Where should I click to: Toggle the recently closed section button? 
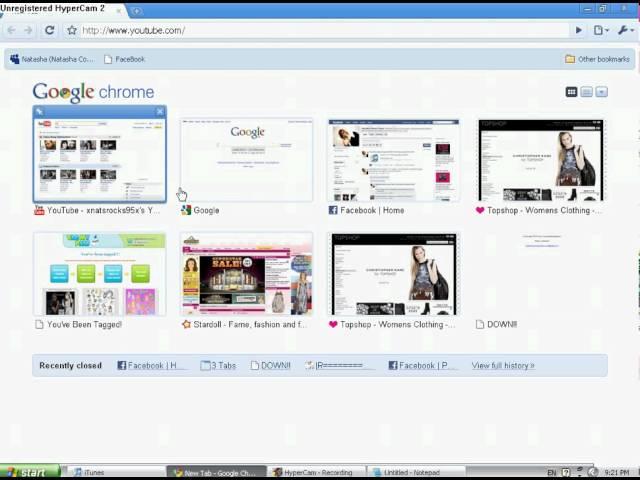click(x=602, y=92)
